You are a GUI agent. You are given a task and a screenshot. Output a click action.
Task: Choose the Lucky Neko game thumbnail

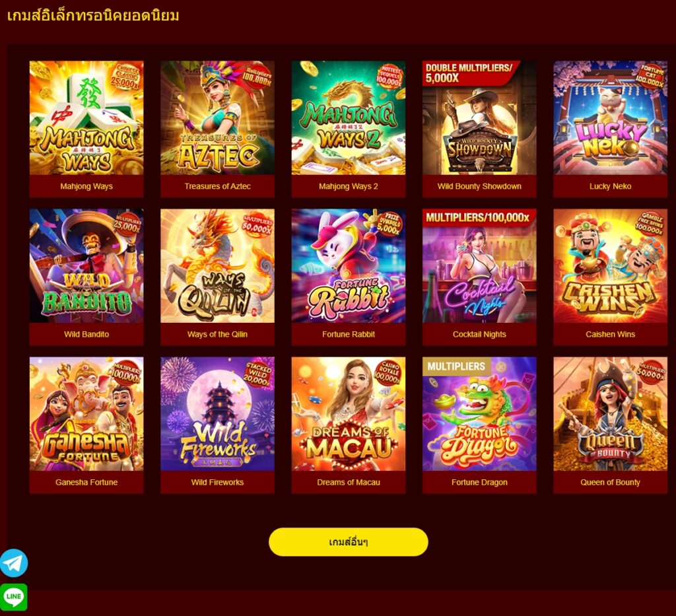click(x=611, y=118)
